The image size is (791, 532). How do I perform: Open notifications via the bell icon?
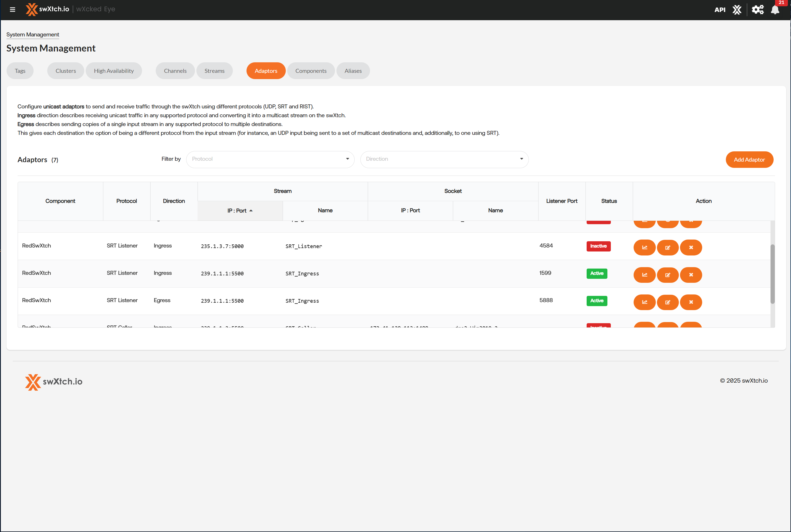[x=774, y=10]
